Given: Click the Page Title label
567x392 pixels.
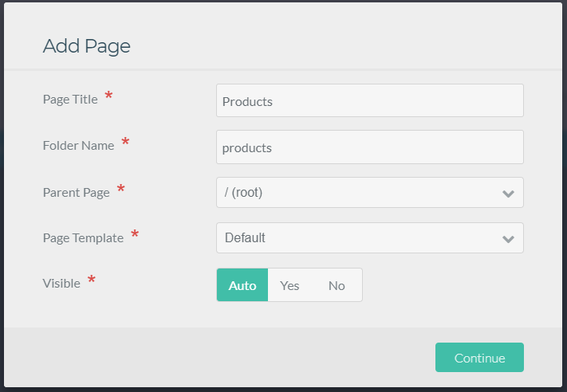Looking at the screenshot, I should (70, 100).
